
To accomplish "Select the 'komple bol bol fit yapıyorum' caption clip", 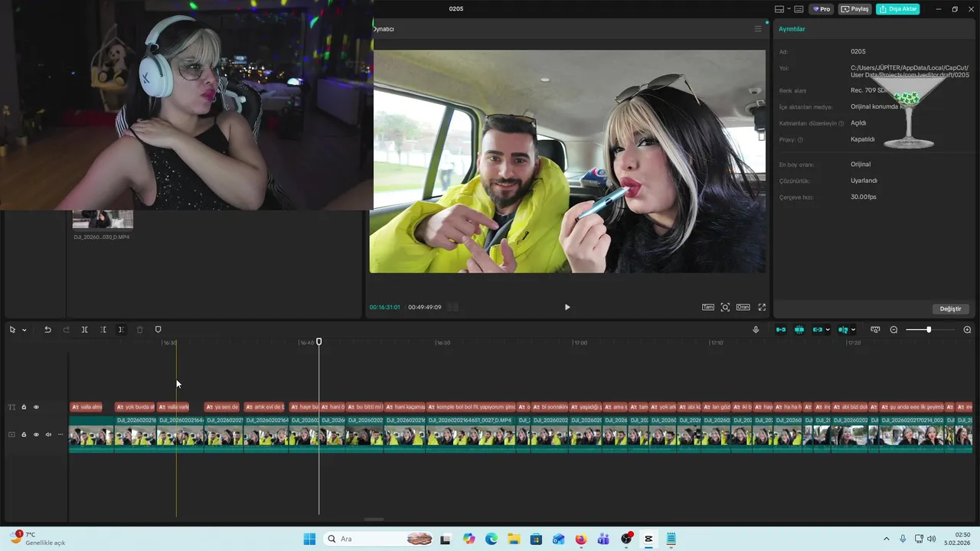I will pos(472,407).
